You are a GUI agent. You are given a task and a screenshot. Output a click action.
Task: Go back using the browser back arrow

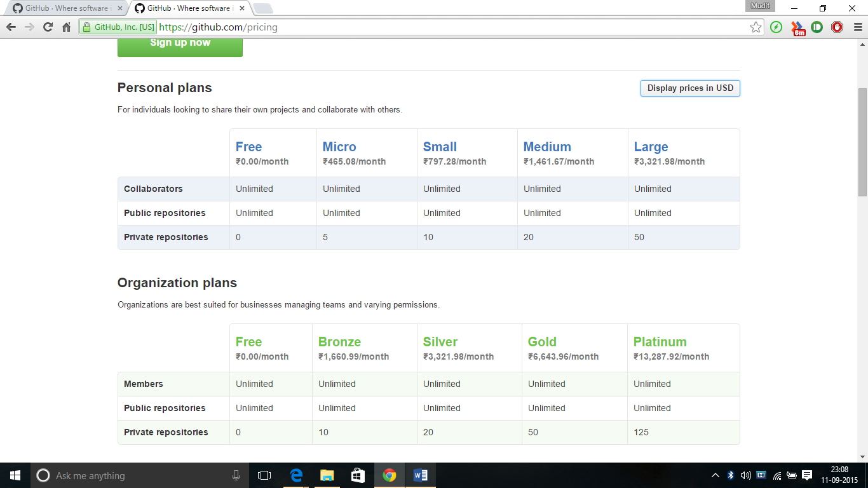coord(11,27)
